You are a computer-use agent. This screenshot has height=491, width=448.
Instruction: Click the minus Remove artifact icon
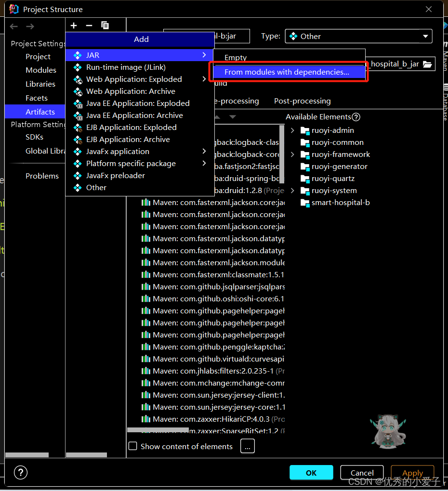pos(89,26)
